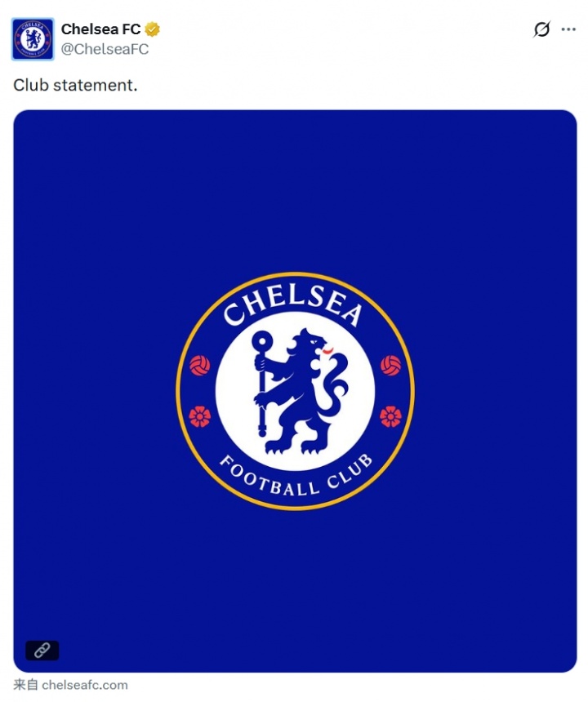The image size is (588, 702).
Task: Open the three-dot more options menu
Action: coord(568,29)
